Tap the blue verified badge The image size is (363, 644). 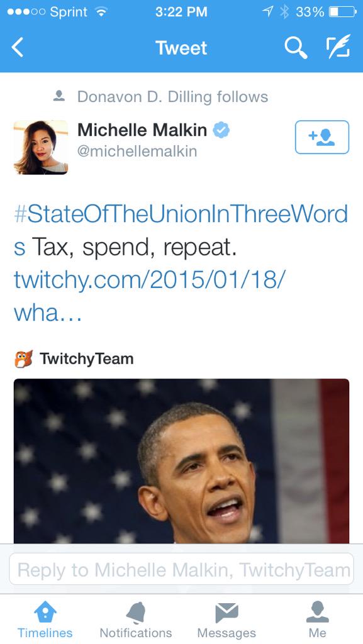[221, 131]
